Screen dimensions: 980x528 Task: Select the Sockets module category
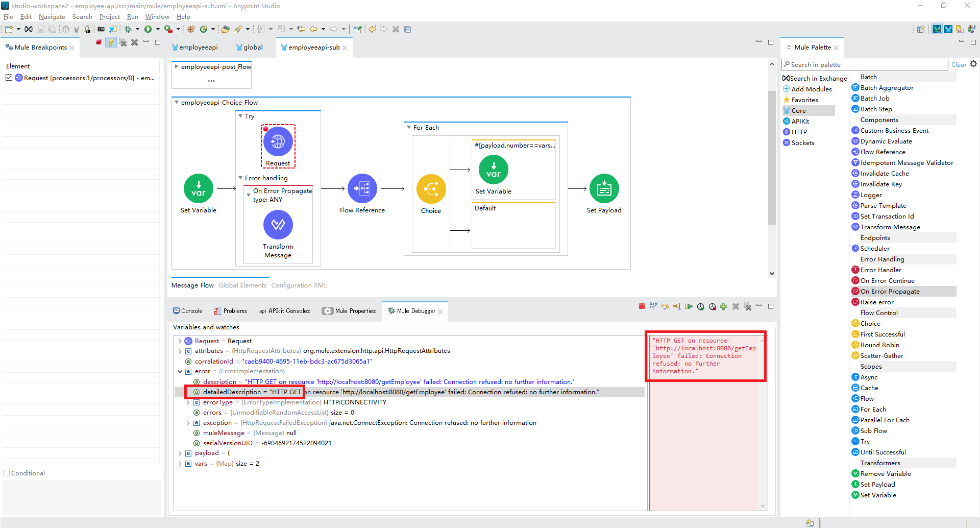point(799,143)
